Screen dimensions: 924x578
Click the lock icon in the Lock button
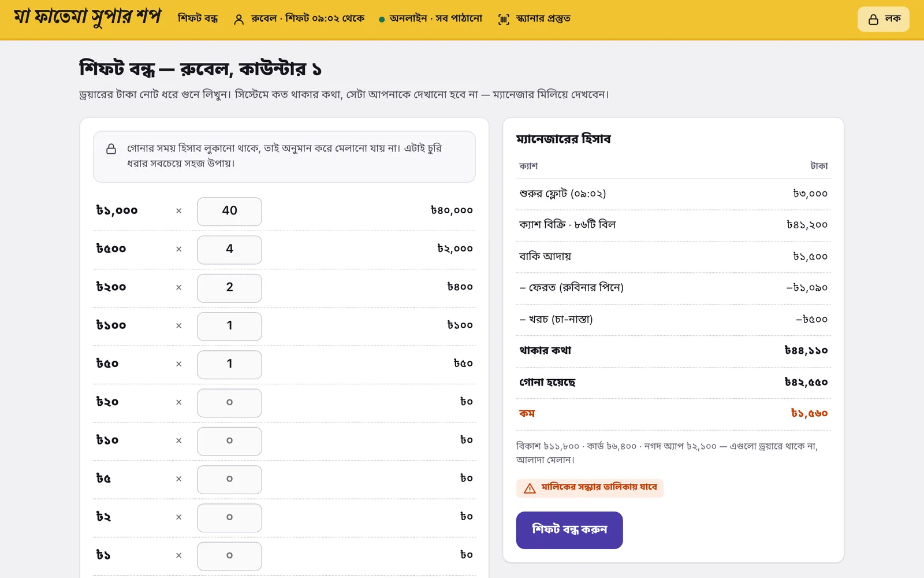pyautogui.click(x=873, y=19)
